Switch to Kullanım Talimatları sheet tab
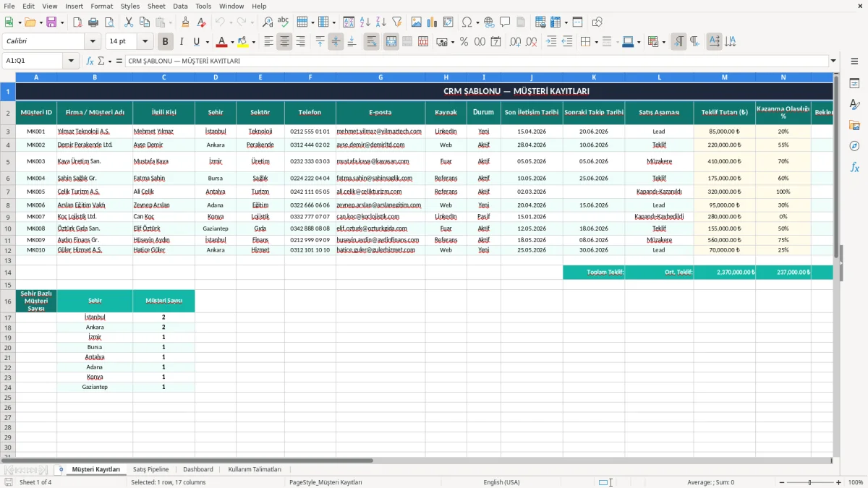868x488 pixels. pyautogui.click(x=255, y=469)
